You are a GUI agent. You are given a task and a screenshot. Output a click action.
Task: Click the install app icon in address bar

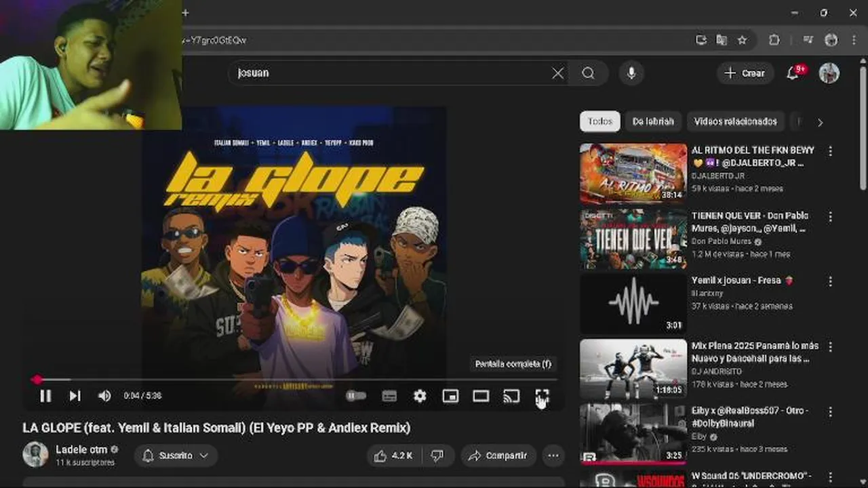[701, 40]
